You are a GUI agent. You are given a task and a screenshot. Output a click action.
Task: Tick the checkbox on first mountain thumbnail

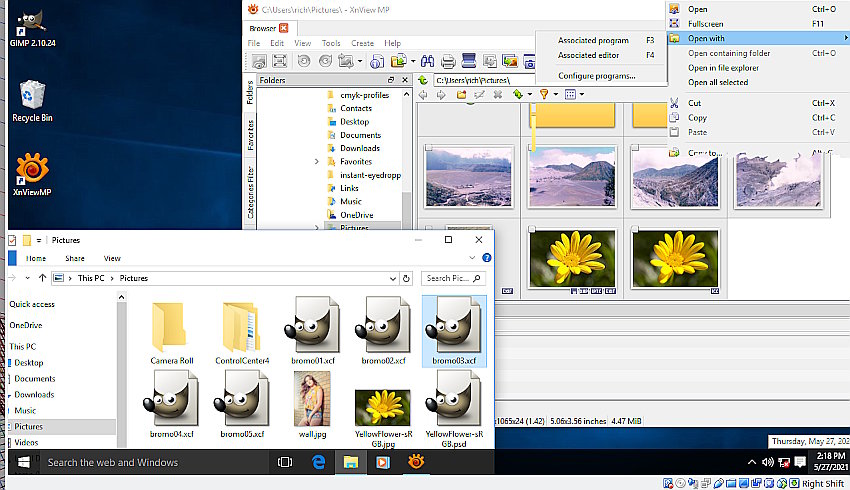pyautogui.click(x=427, y=148)
